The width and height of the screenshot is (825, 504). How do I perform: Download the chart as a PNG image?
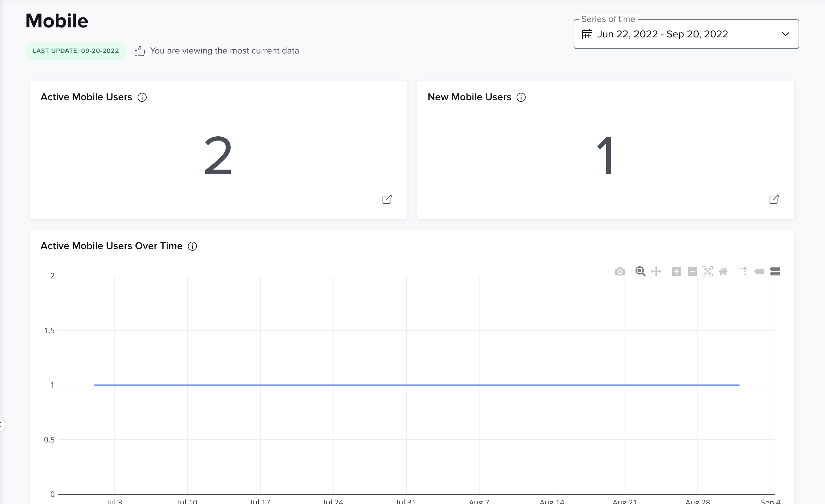click(x=620, y=271)
